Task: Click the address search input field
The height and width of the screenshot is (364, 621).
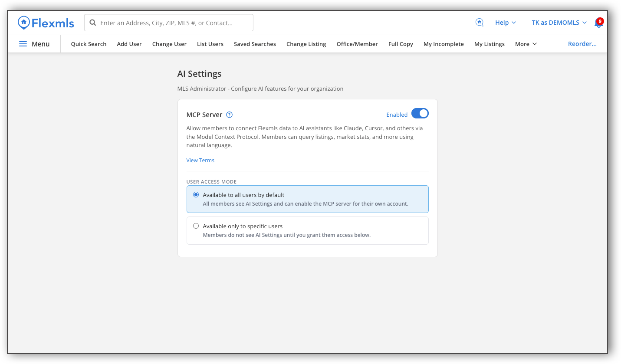Action: click(x=169, y=23)
